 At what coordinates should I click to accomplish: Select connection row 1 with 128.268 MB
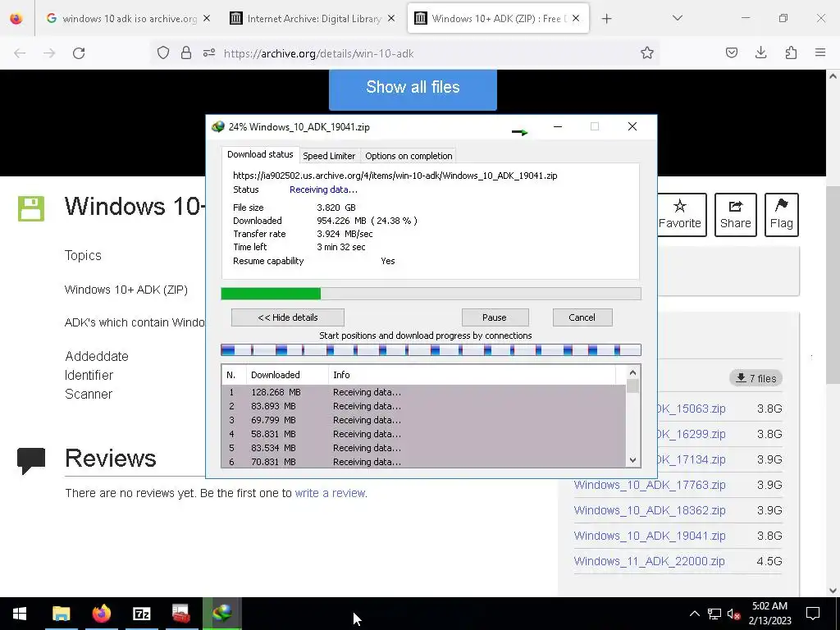click(423, 392)
